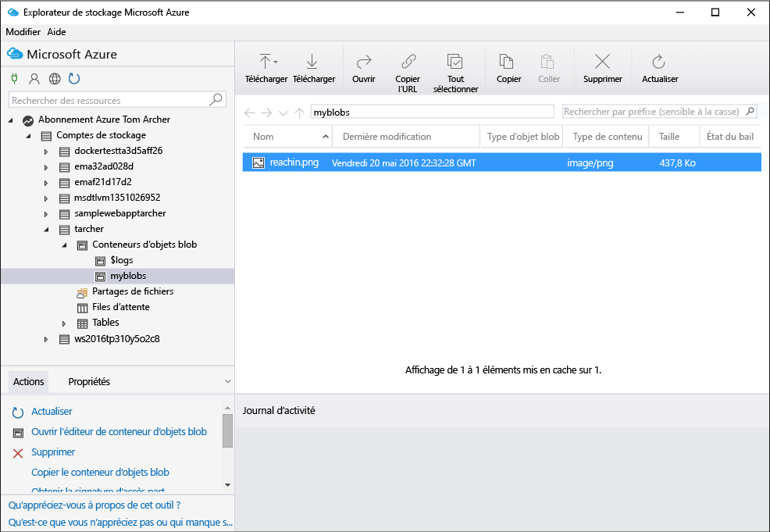
Task: Go up one level with the up arrow icon
Action: pos(300,113)
